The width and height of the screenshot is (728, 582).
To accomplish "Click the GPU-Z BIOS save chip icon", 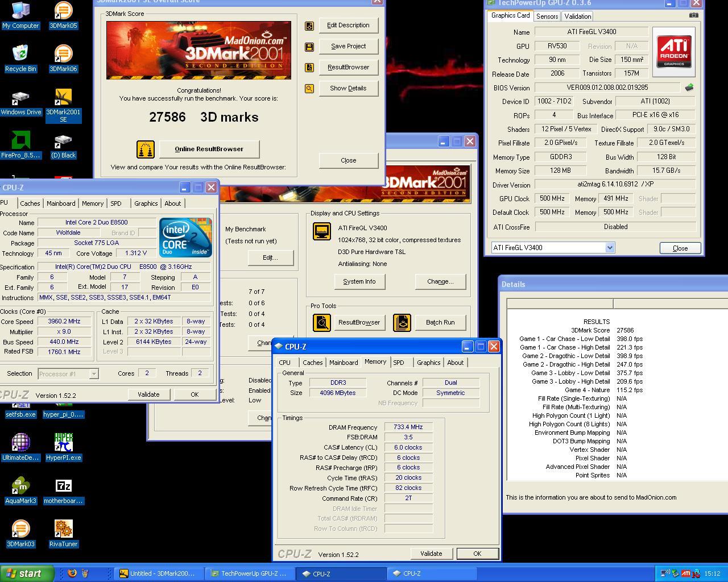I will click(689, 88).
